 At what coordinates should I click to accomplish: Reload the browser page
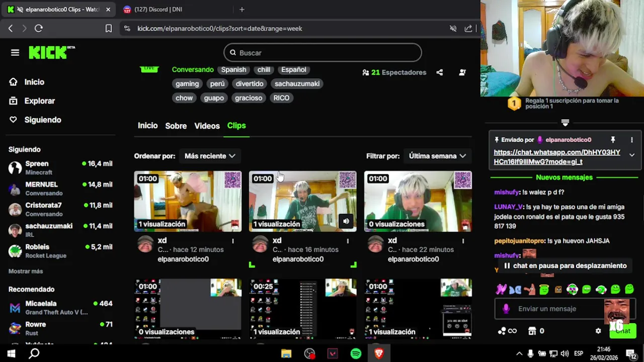pyautogui.click(x=38, y=29)
